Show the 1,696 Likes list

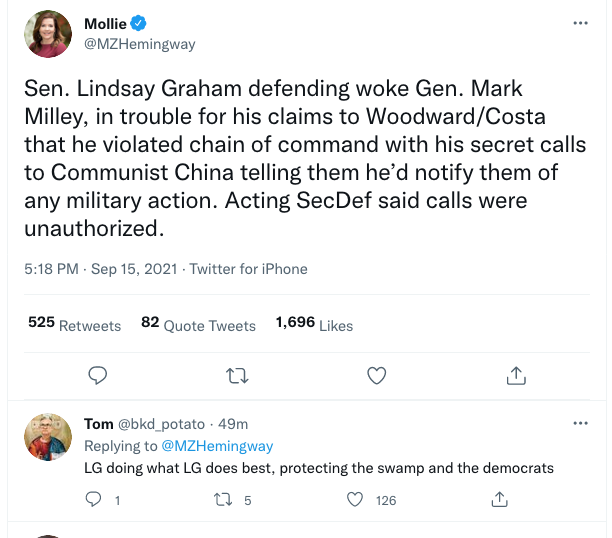[x=315, y=324]
